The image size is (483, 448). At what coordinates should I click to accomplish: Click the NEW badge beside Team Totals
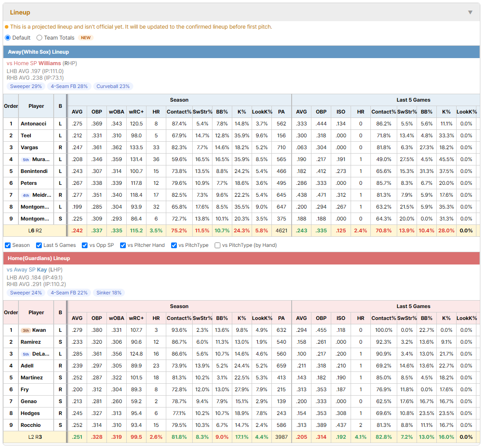86,37
